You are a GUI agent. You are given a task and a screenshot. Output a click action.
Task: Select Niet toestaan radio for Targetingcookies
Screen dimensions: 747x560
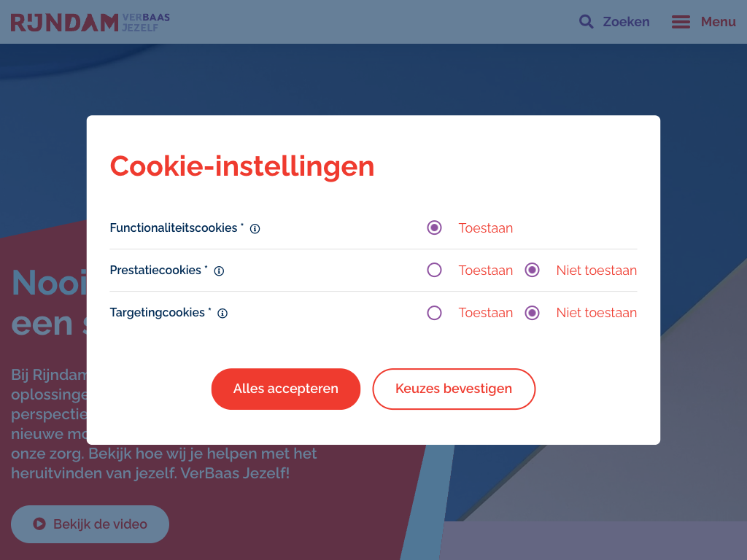coord(533,313)
